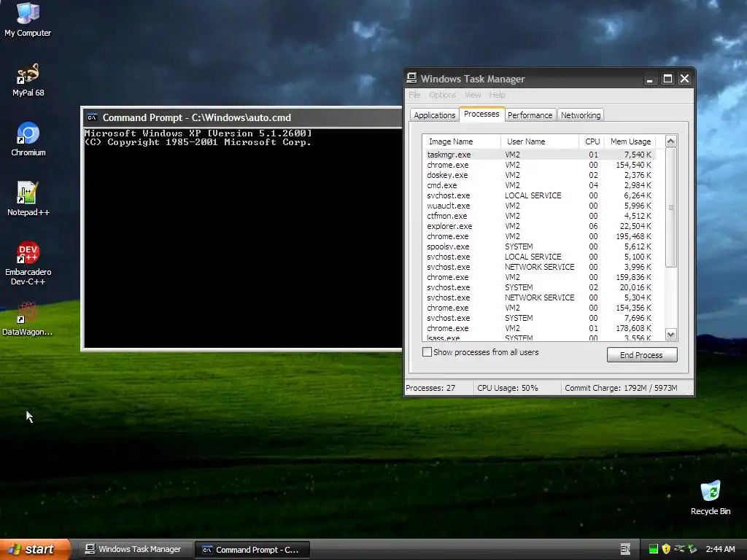Select the cmd.exe process row
The image size is (747, 560).
539,185
